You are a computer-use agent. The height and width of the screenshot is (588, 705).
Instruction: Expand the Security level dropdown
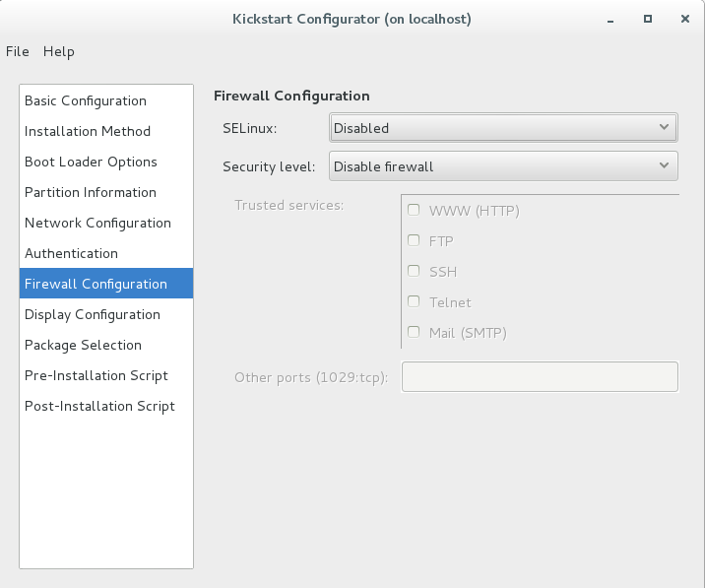point(503,166)
